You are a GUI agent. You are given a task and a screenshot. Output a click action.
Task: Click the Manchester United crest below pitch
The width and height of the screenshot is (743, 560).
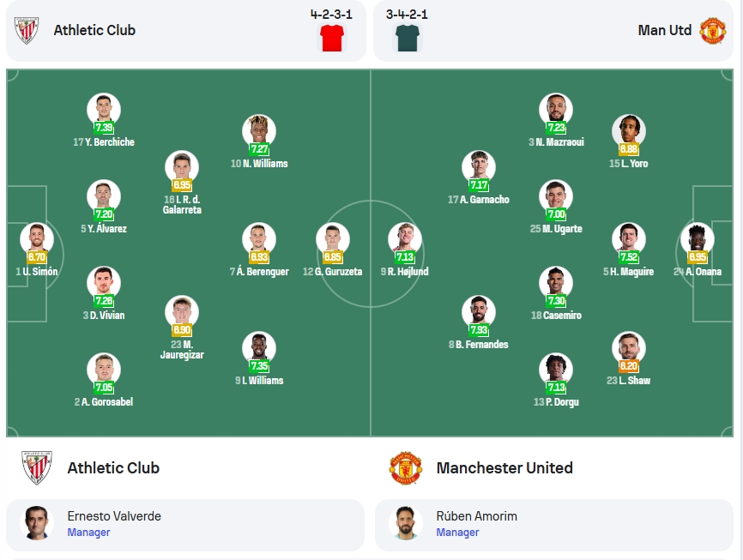point(405,467)
